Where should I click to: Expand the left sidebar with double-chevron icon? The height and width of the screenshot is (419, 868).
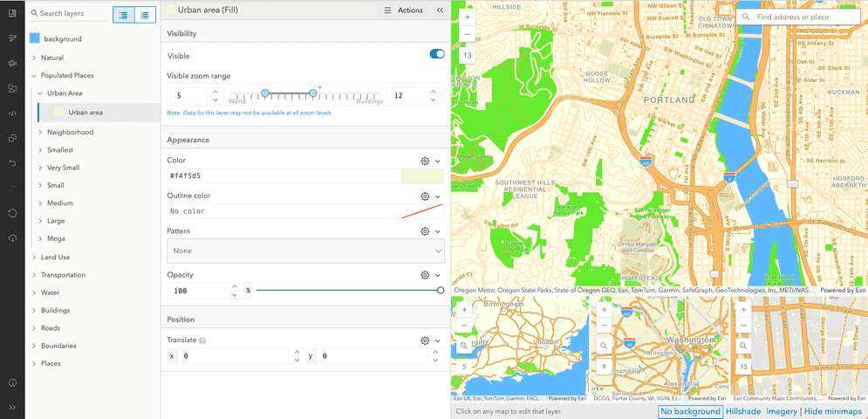coord(12,407)
